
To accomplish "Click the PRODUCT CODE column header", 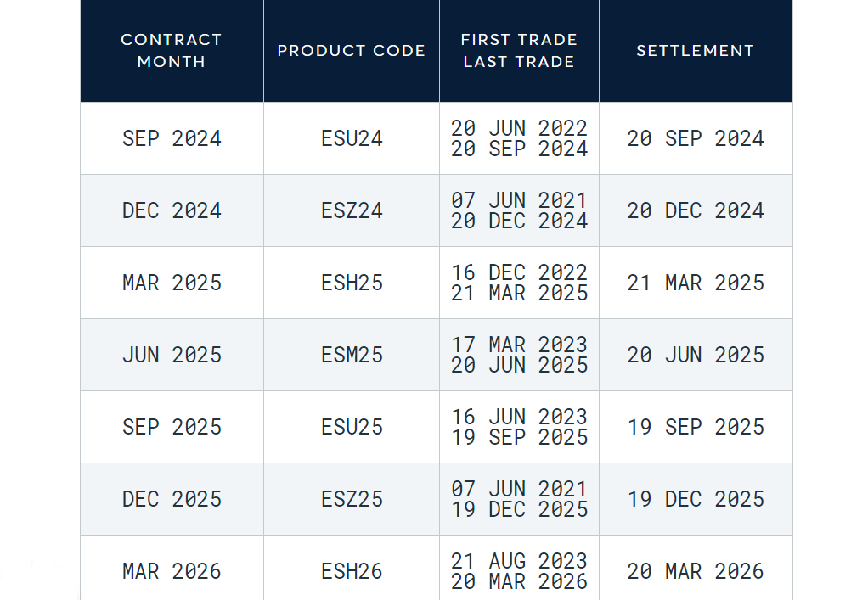I will point(352,51).
